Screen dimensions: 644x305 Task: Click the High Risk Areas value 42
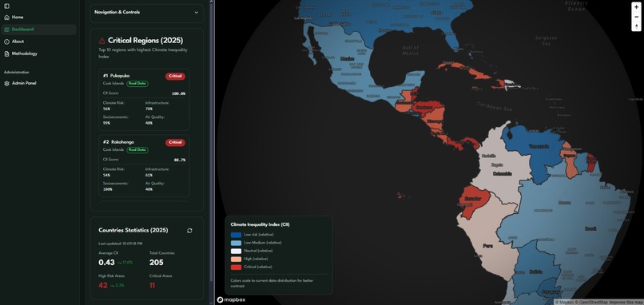pyautogui.click(x=103, y=285)
